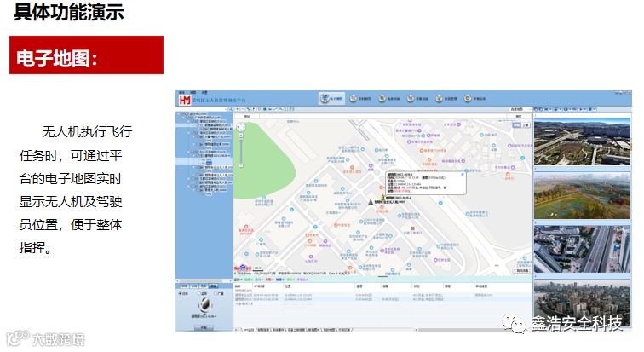Open the third menu bar item
This screenshot has height=352, width=644.
(x=204, y=92)
